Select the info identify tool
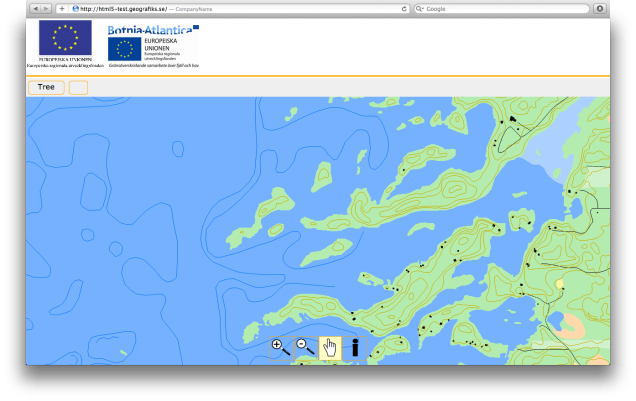This screenshot has width=636, height=401. (354, 347)
